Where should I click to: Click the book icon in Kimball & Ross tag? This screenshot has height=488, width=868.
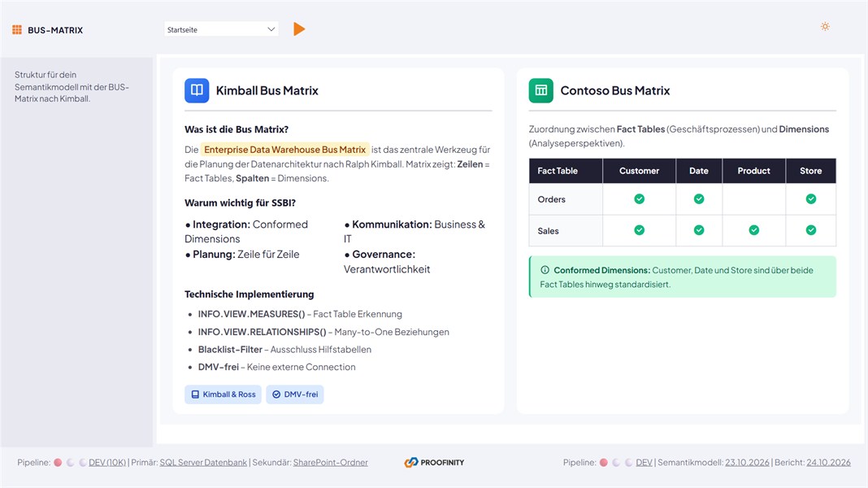[x=195, y=394]
